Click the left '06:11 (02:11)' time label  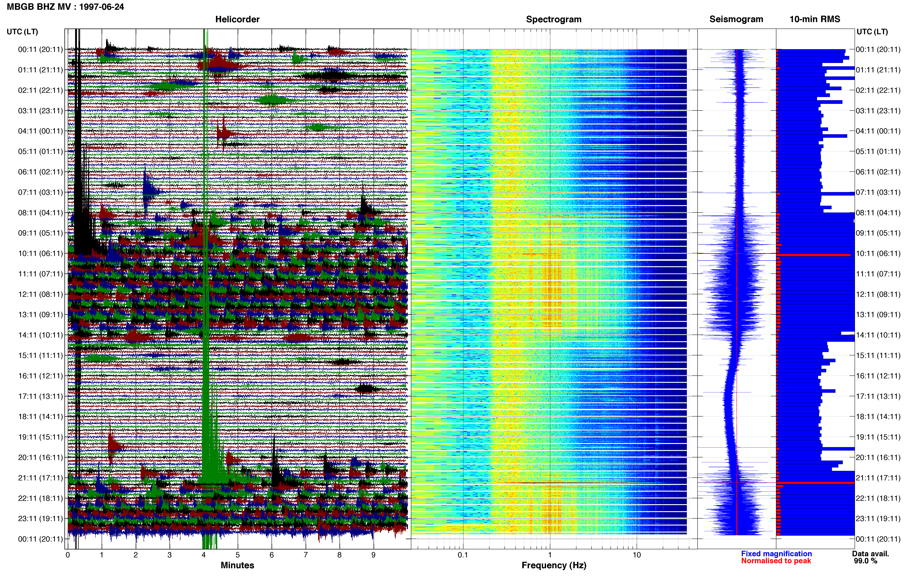pyautogui.click(x=41, y=172)
